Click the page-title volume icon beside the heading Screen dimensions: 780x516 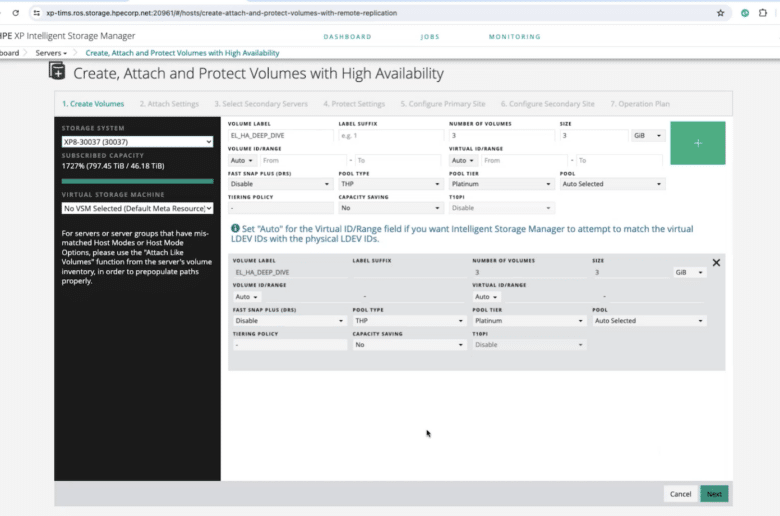pyautogui.click(x=57, y=71)
